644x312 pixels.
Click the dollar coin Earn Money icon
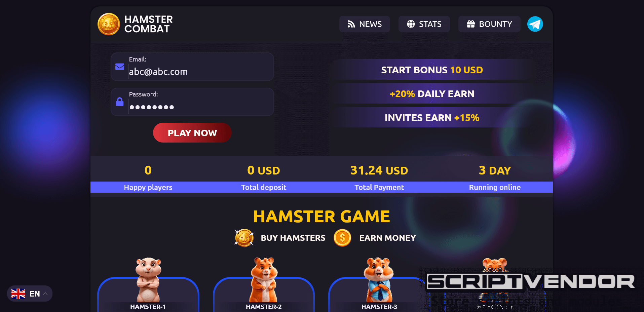342,238
